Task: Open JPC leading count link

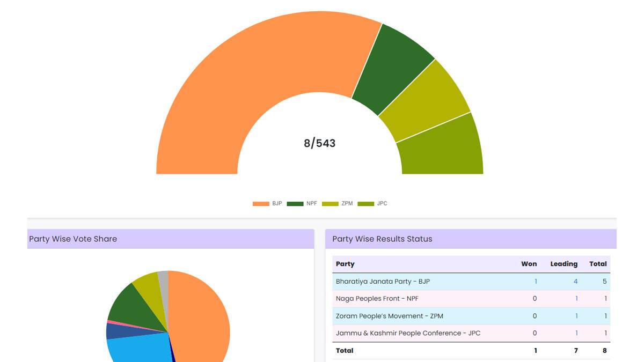Action: tap(576, 333)
